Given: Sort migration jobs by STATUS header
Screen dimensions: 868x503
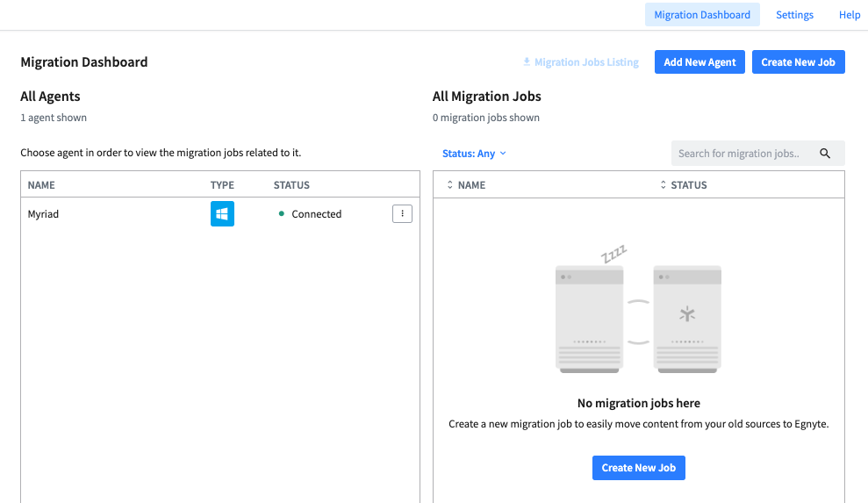Looking at the screenshot, I should point(689,185).
